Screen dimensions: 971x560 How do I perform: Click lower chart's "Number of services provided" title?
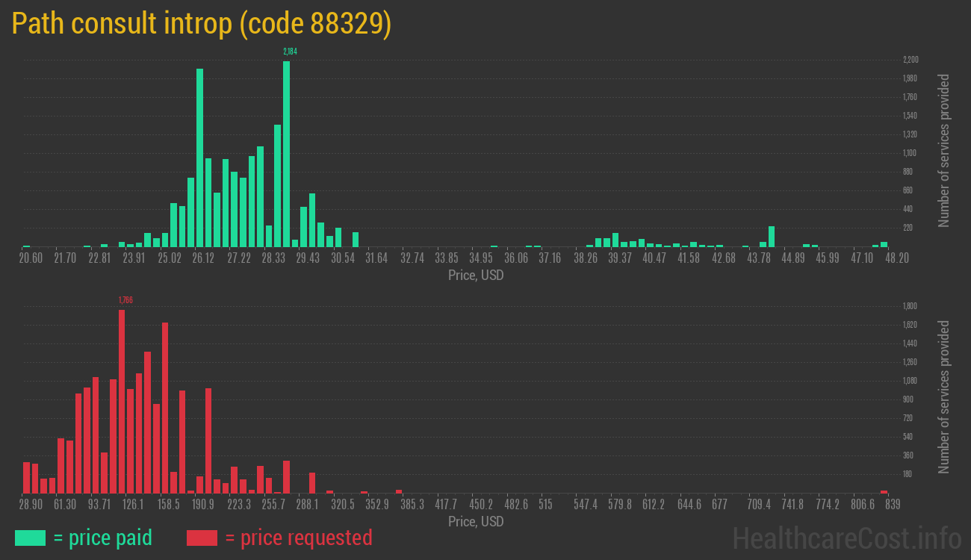click(x=943, y=397)
